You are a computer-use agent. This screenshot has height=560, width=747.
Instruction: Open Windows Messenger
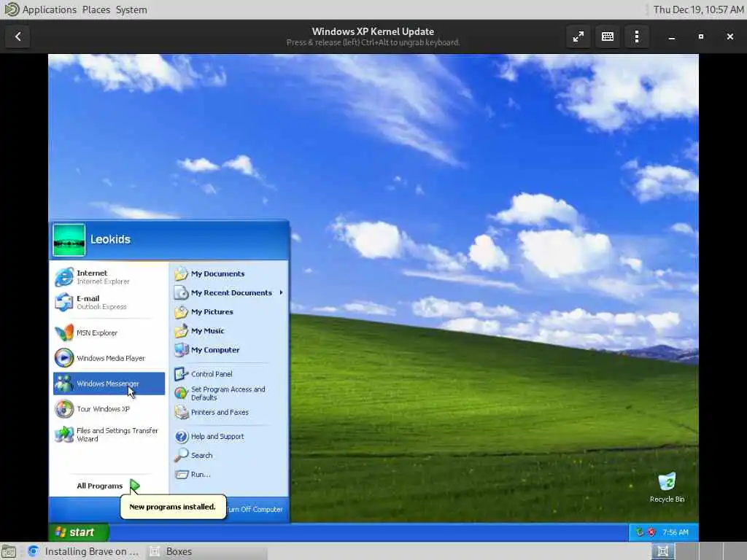(x=109, y=384)
